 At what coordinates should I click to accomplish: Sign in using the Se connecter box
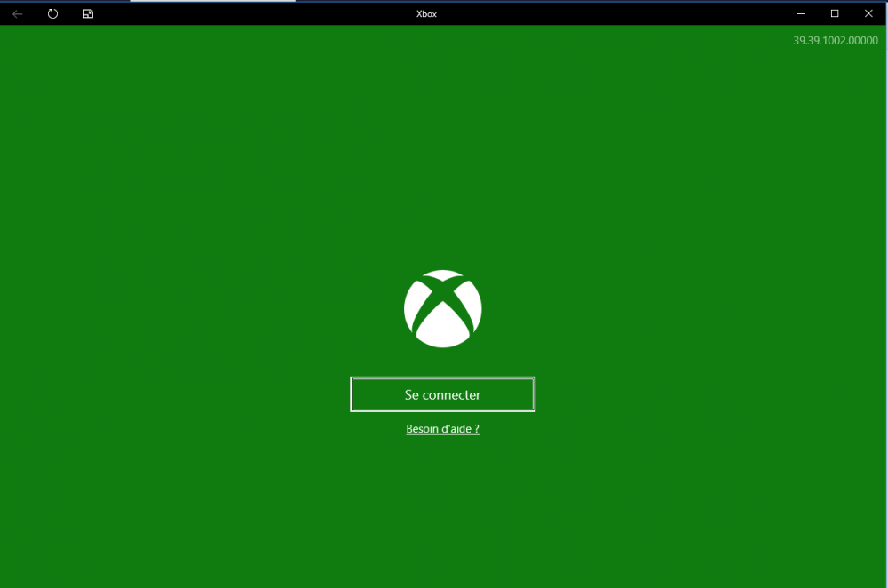(442, 394)
